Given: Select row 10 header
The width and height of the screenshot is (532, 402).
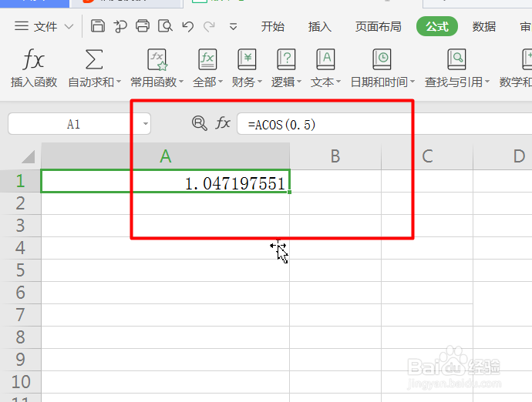Looking at the screenshot, I should [20, 382].
